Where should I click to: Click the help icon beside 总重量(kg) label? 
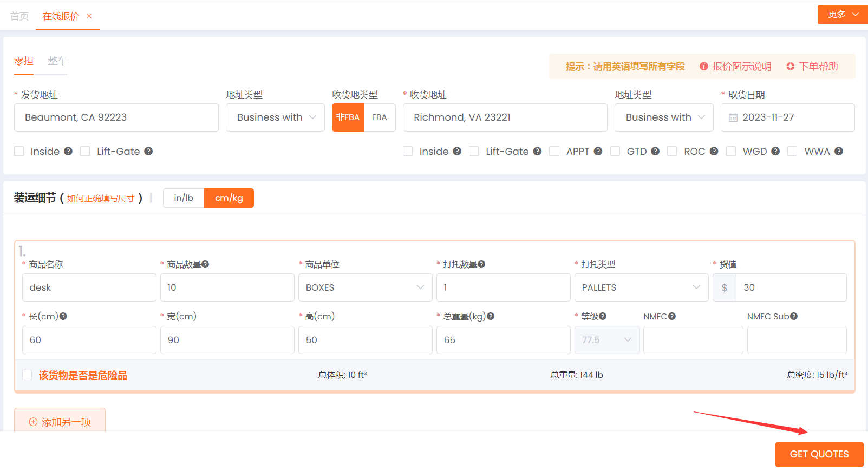pyautogui.click(x=491, y=317)
